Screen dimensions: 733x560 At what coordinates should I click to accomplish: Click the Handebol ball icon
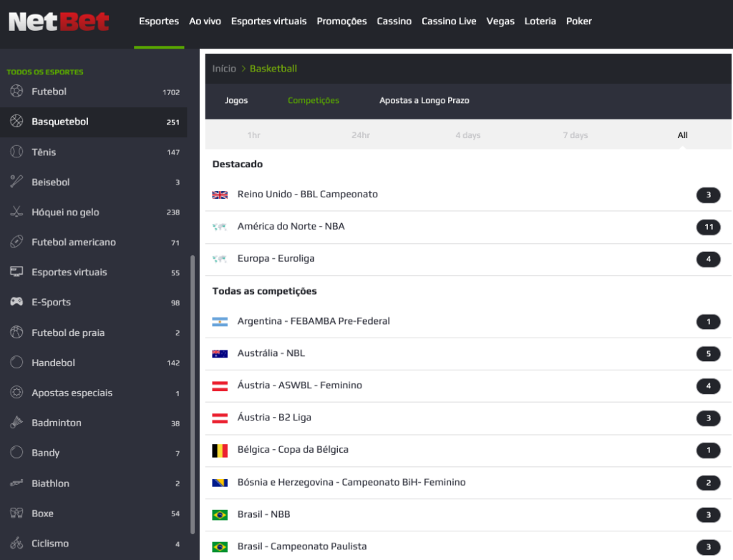[x=16, y=363]
